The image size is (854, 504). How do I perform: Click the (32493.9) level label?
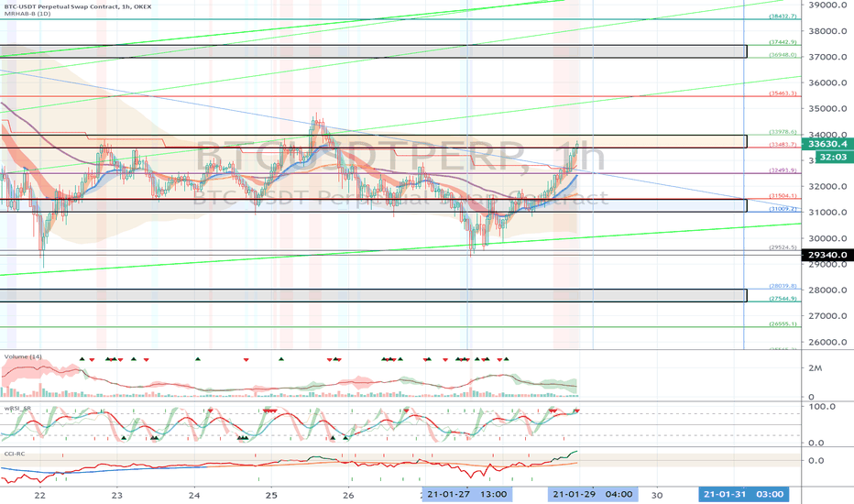point(783,170)
